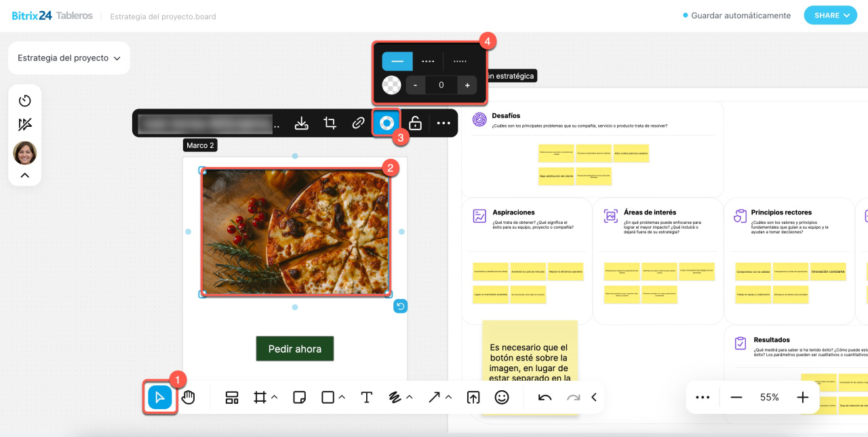
Task: Open the zoom panel more options
Action: point(703,398)
